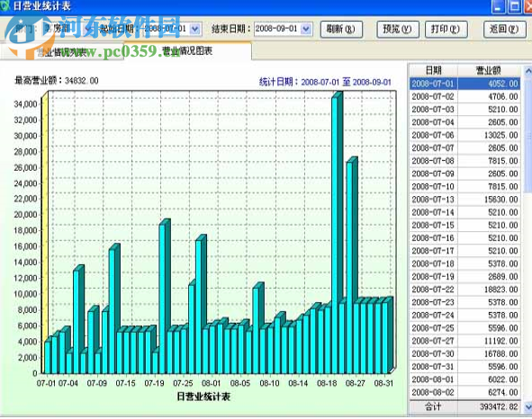
Task: Click the table scrollbar down arrow
Action: pyautogui.click(x=527, y=406)
